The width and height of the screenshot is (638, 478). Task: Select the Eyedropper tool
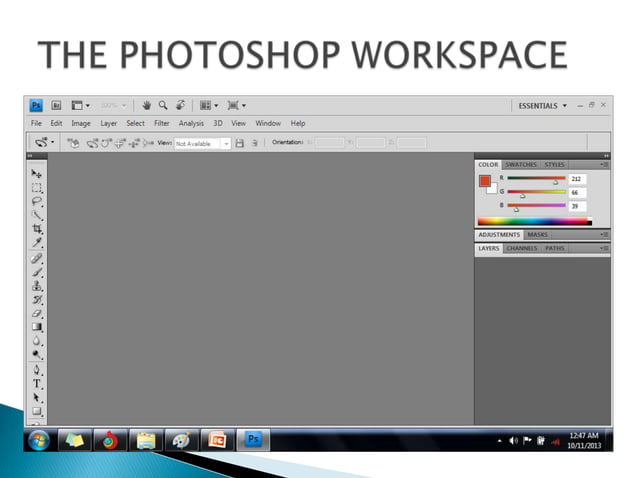(37, 243)
